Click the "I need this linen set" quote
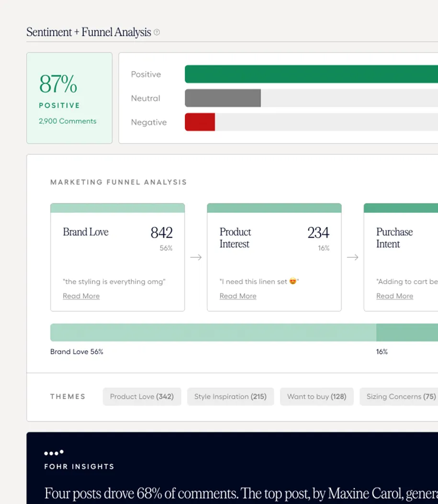Image resolution: width=438 pixels, height=504 pixels. click(259, 282)
